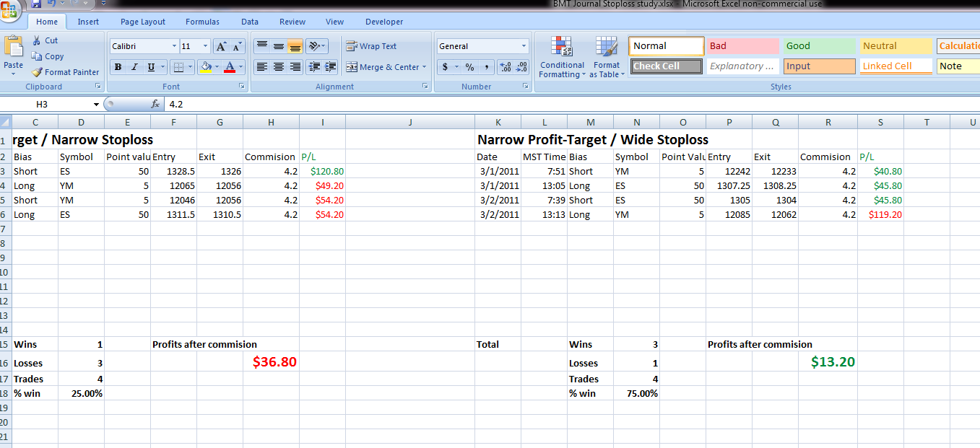
Task: Decrease cell indent
Action: tap(314, 67)
